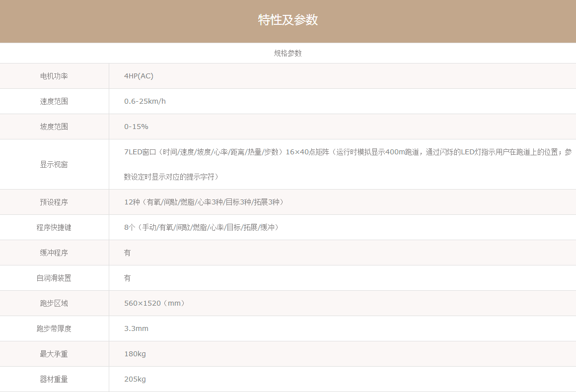Click the 显示视窗 row label
Viewport: 576px width, 392px height.
tap(54, 164)
